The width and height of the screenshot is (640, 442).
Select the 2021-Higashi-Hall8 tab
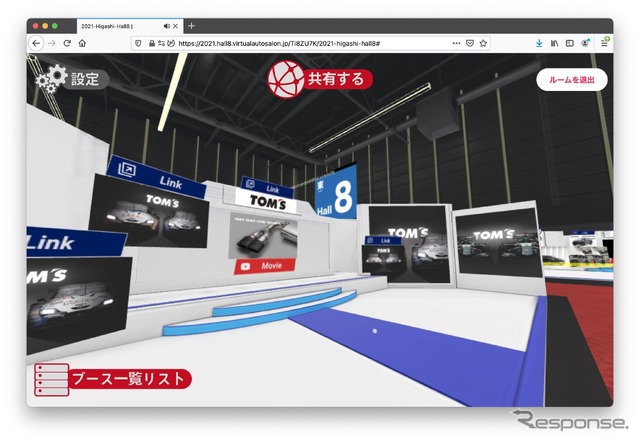130,26
